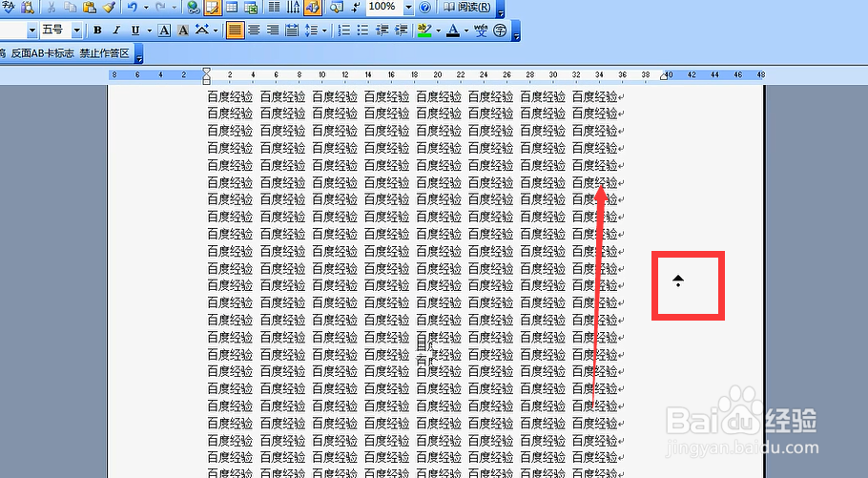Open Microsoft Word Help icon
Image resolution: width=868 pixels, height=478 pixels.
point(424,8)
